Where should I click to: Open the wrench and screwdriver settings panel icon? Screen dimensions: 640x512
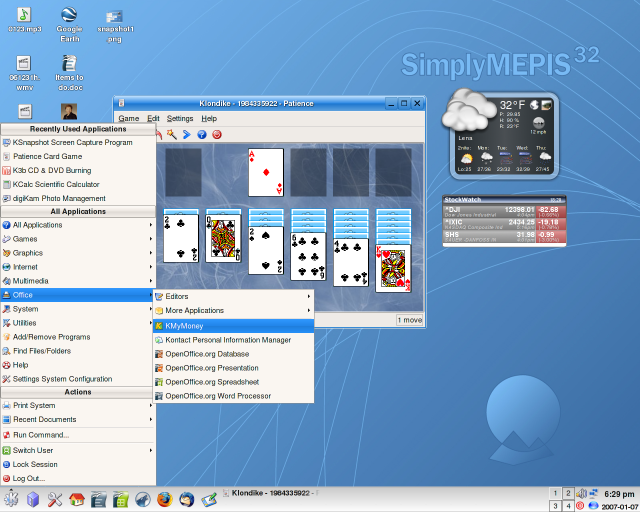point(55,499)
